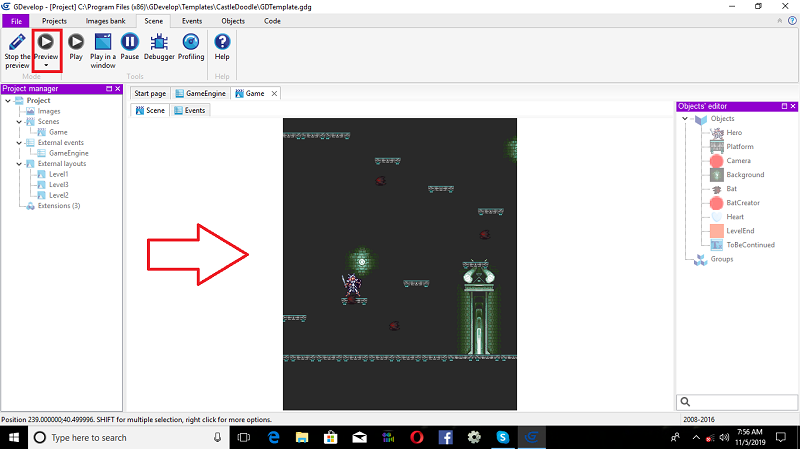Select the Groups node
The width and height of the screenshot is (800, 449).
[721, 259]
